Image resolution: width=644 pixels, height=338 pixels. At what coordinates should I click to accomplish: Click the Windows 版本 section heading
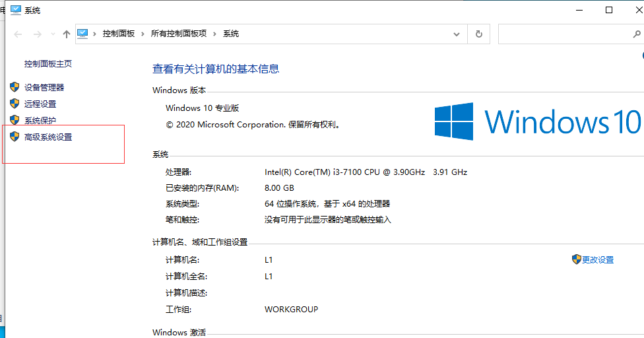click(x=179, y=90)
